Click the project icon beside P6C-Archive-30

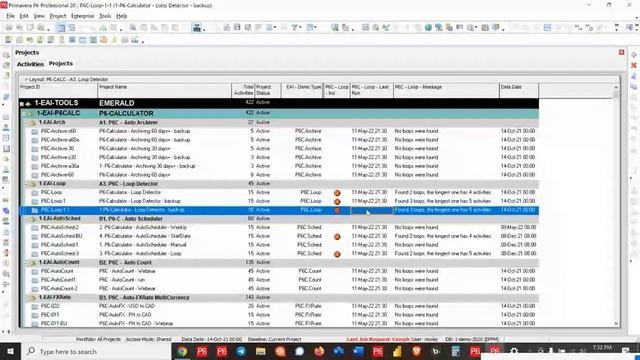[35, 149]
